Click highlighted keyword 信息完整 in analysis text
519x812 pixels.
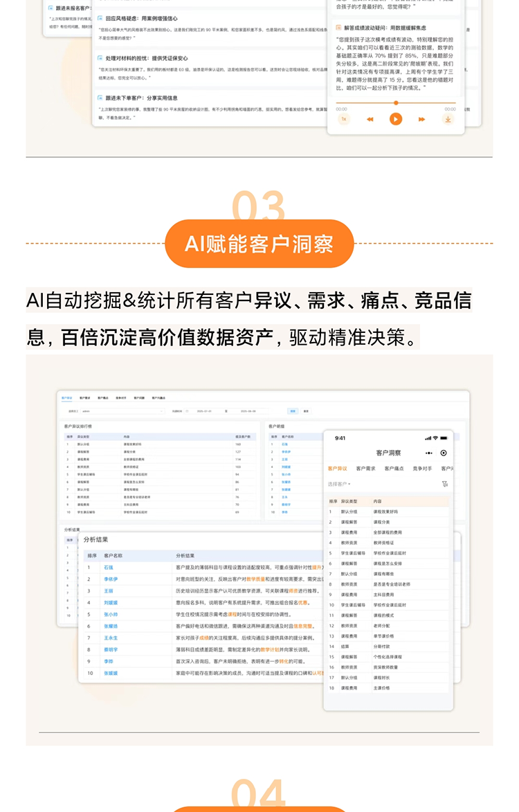302,626
